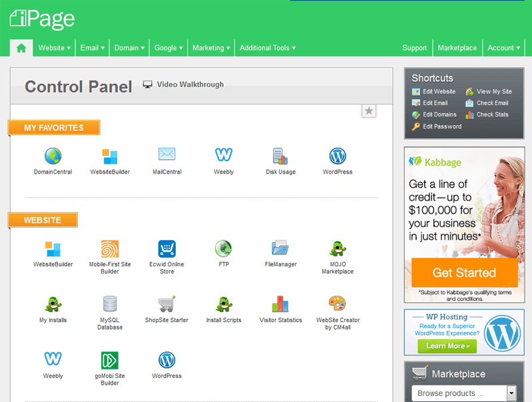Click Check Email shortcut
Image resolution: width=532 pixels, height=402 pixels.
pos(487,103)
